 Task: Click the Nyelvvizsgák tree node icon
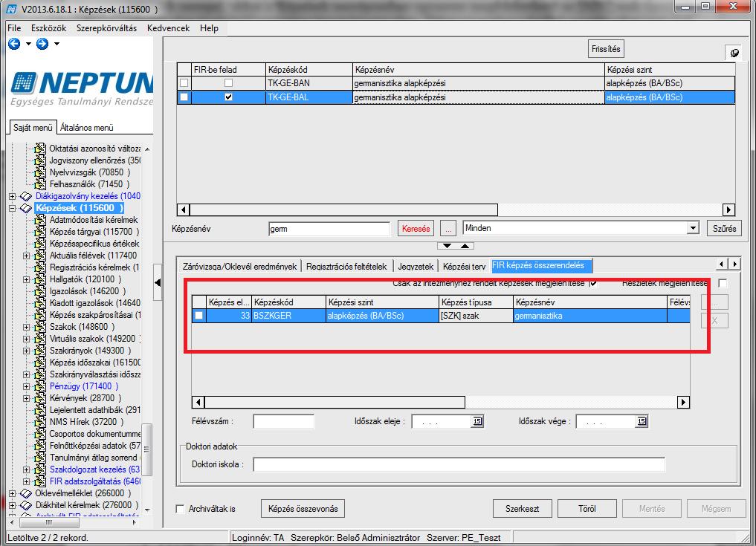pyautogui.click(x=40, y=172)
